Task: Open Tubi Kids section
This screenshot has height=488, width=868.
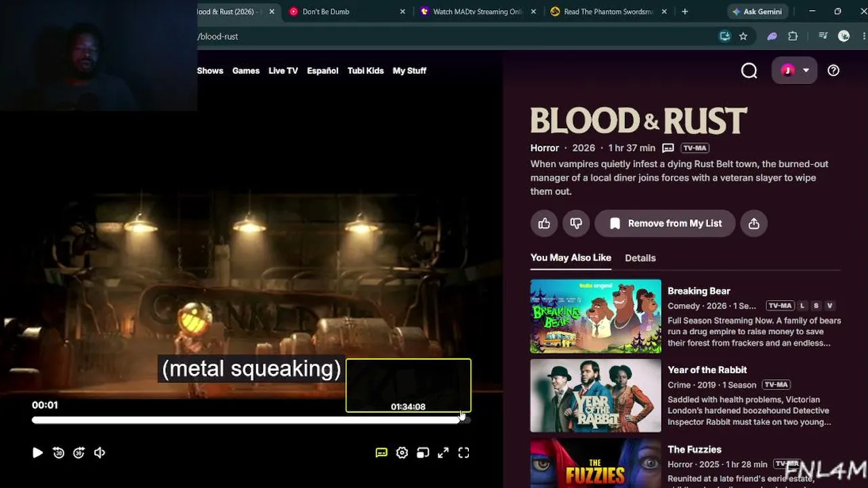Action: 366,70
